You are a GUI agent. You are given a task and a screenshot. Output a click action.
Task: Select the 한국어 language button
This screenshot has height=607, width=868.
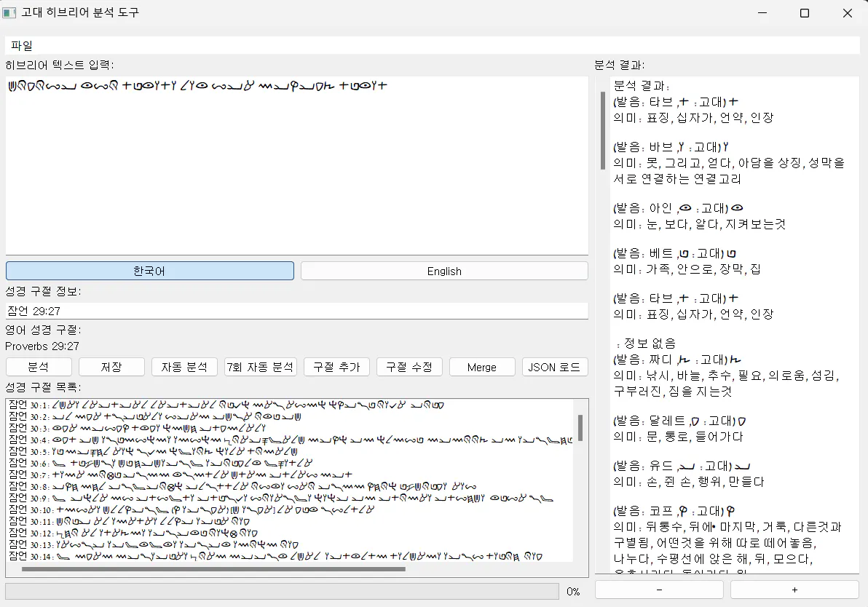149,271
